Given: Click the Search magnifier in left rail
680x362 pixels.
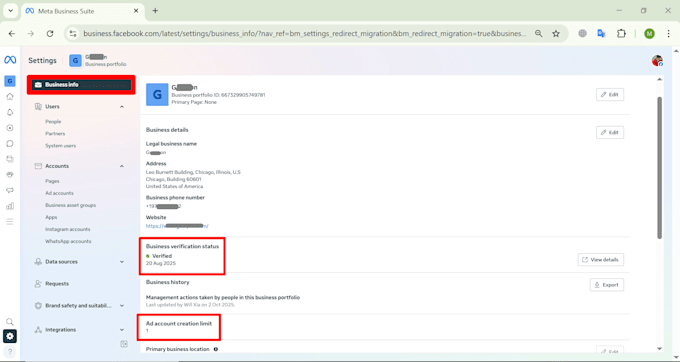Looking at the screenshot, I should (x=10, y=322).
